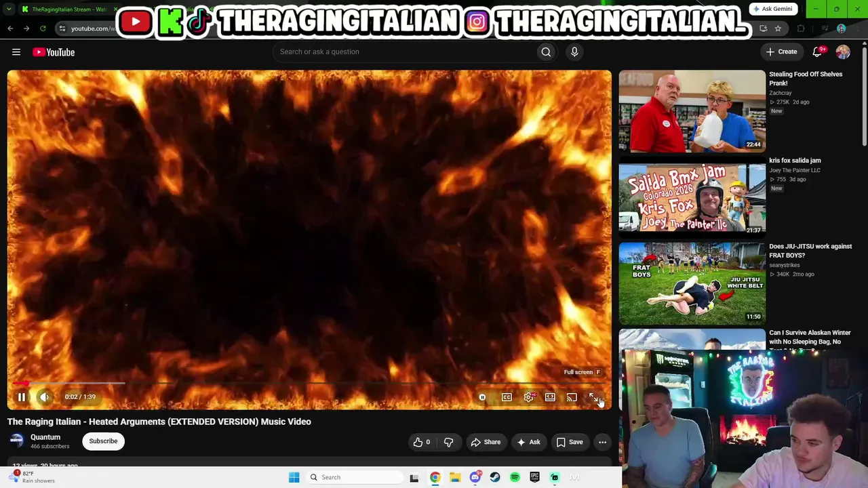Open the account avatar menu

tap(843, 52)
